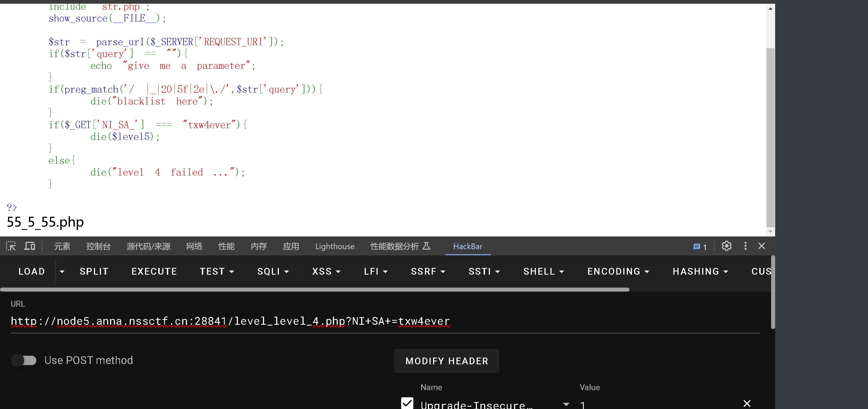
Task: Enable Use POST method switch
Action: pos(24,360)
